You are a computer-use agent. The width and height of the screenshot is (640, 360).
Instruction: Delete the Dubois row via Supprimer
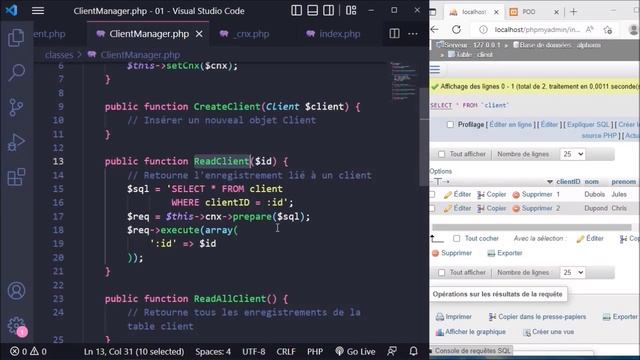pos(532,195)
